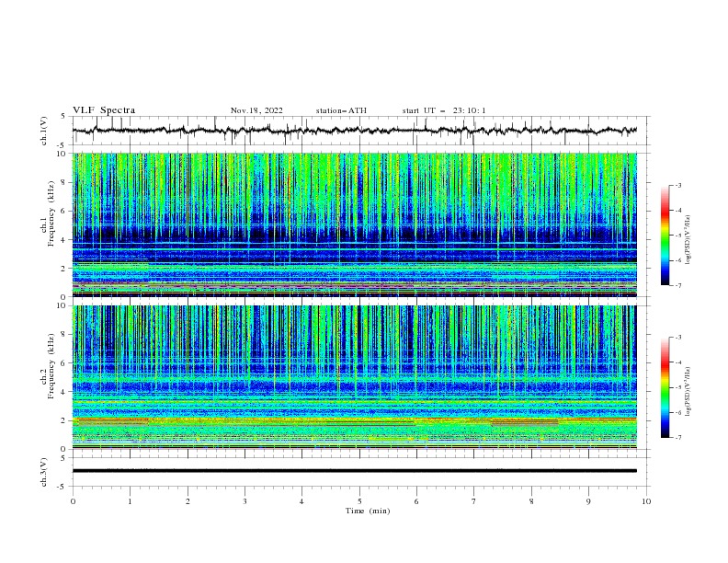This screenshot has width=728, height=563.
Task: Click time axis tick label "4"
Action: pos(301,501)
